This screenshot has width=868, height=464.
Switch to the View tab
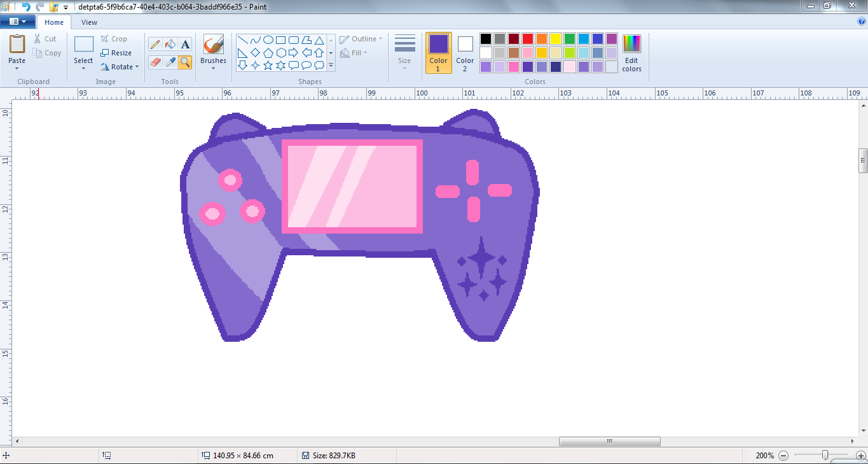pyautogui.click(x=89, y=22)
